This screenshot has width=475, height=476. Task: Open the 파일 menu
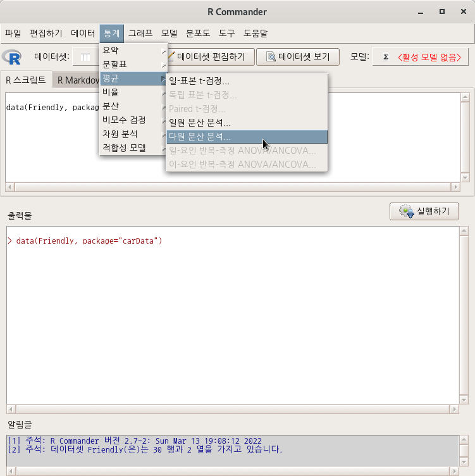click(x=13, y=33)
